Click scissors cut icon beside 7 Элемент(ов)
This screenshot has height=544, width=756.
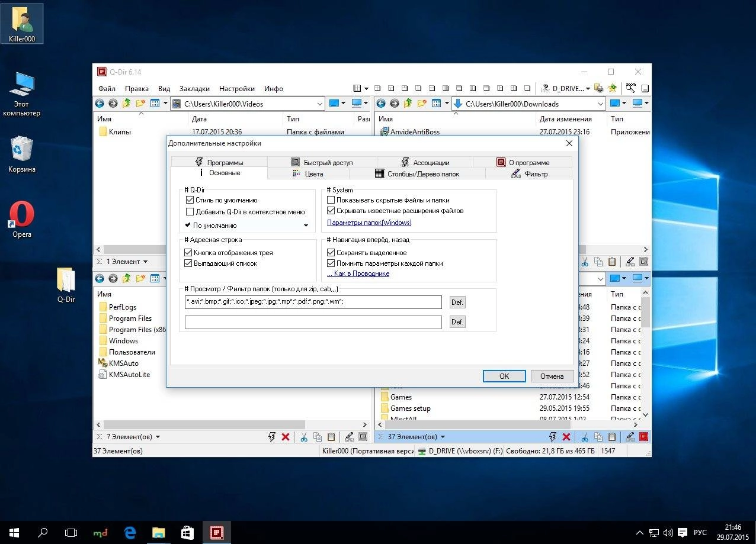pos(303,437)
